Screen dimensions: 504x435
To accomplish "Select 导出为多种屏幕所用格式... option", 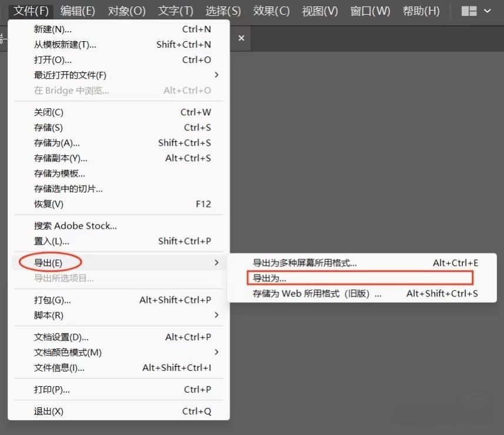I will (304, 263).
